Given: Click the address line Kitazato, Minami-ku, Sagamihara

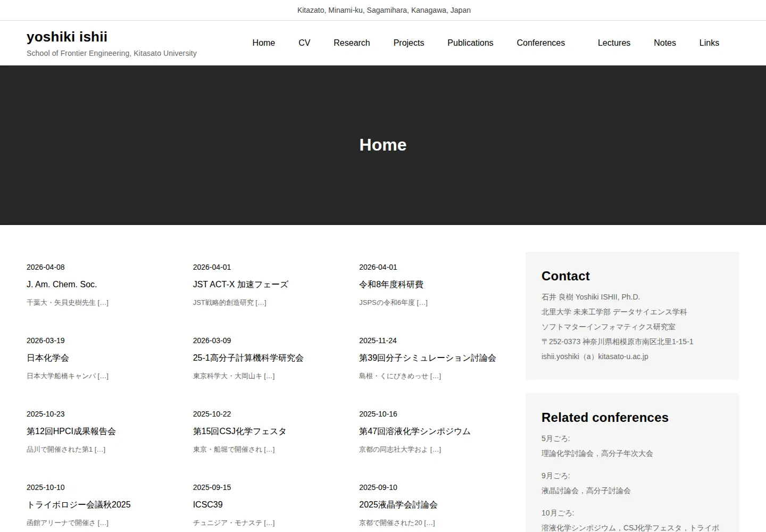Looking at the screenshot, I should tap(384, 10).
